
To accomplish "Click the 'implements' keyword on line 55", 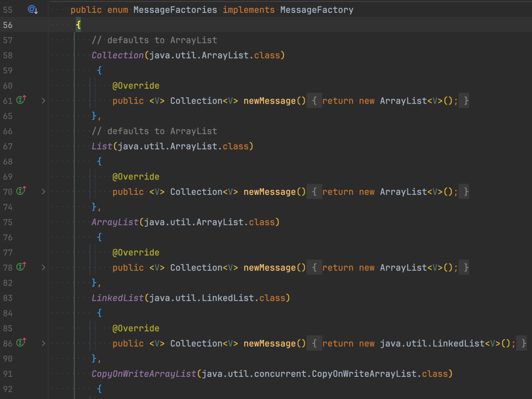I will 249,10.
